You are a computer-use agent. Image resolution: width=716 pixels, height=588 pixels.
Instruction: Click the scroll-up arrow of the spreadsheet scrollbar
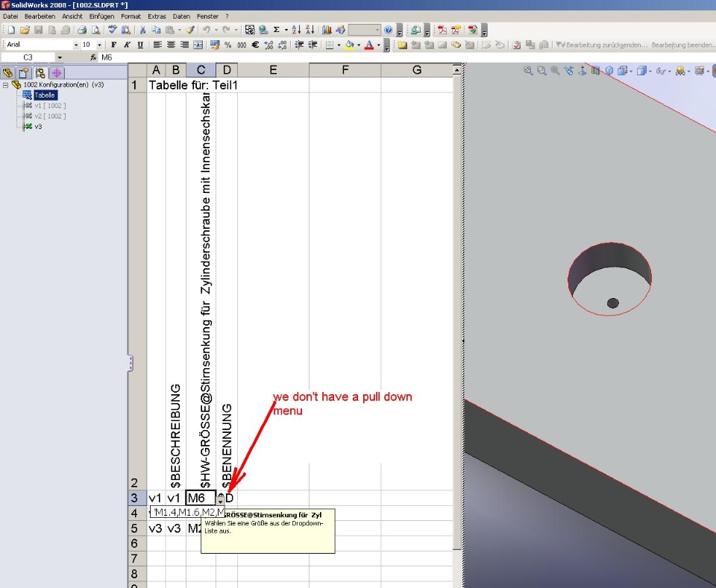[x=456, y=70]
